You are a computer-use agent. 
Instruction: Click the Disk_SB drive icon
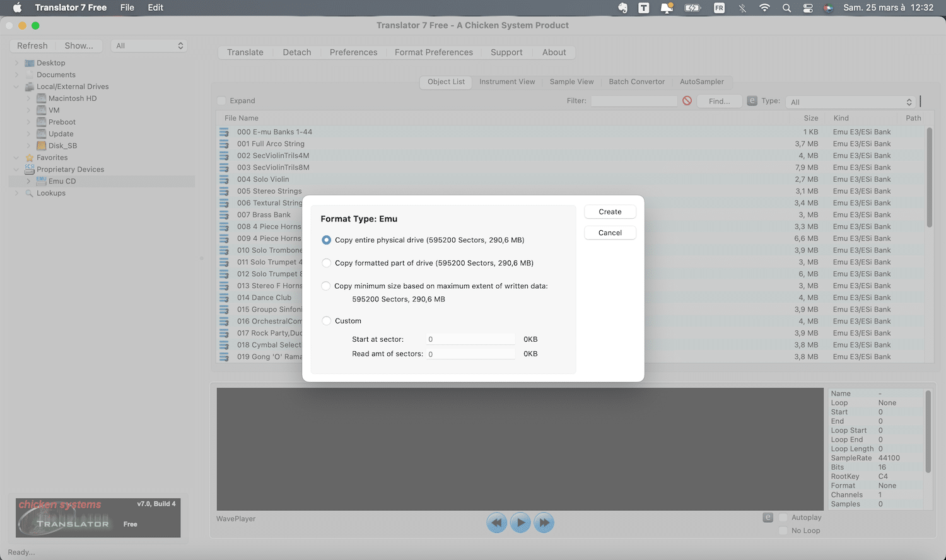(x=42, y=146)
